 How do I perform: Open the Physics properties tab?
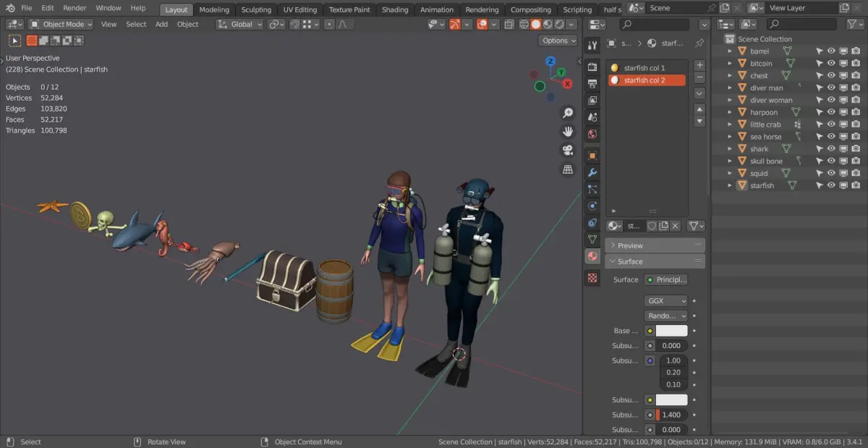tap(592, 206)
